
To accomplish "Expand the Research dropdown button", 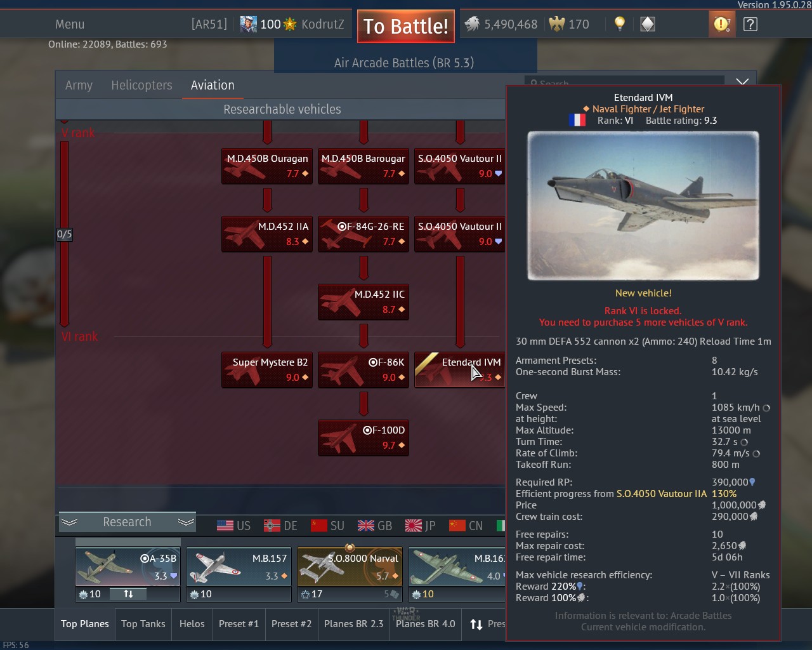I will click(127, 522).
